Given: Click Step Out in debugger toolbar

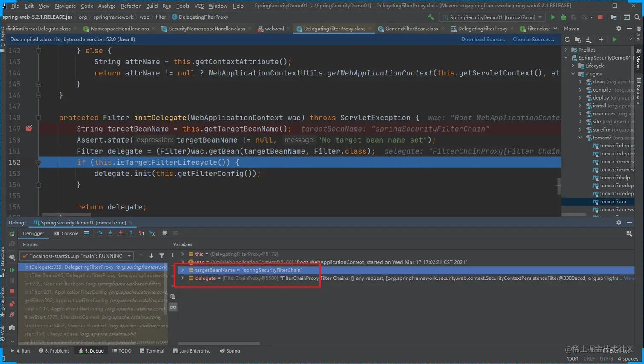Looking at the screenshot, I should [x=131, y=233].
